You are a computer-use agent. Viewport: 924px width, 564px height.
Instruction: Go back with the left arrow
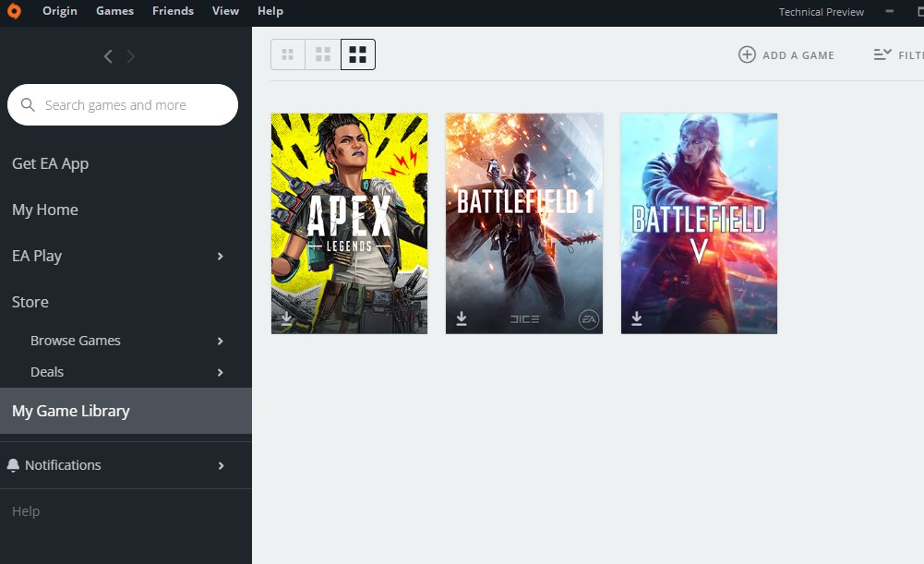coord(108,56)
